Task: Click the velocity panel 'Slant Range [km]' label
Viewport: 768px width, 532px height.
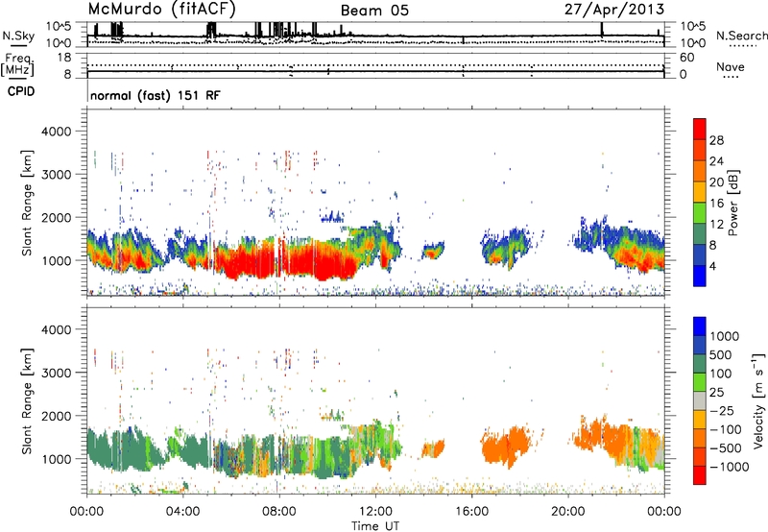Action: pyautogui.click(x=27, y=401)
